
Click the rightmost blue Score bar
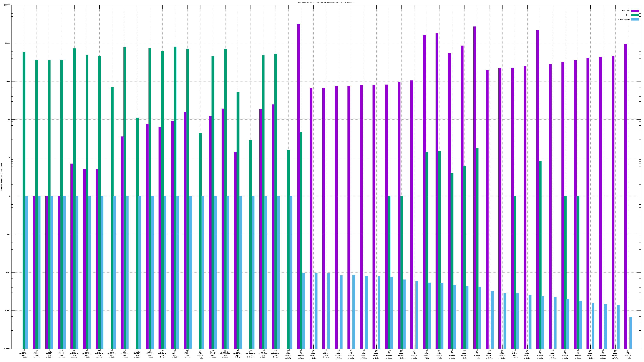pyautogui.click(x=631, y=333)
